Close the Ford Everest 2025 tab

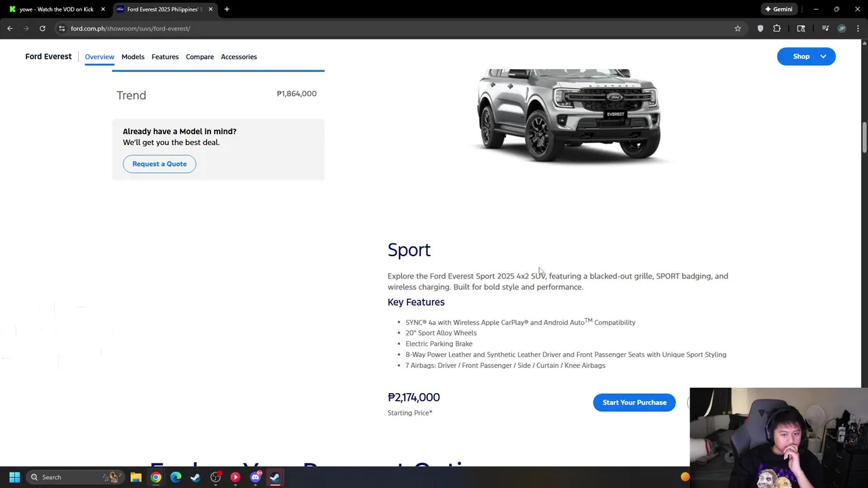[210, 9]
